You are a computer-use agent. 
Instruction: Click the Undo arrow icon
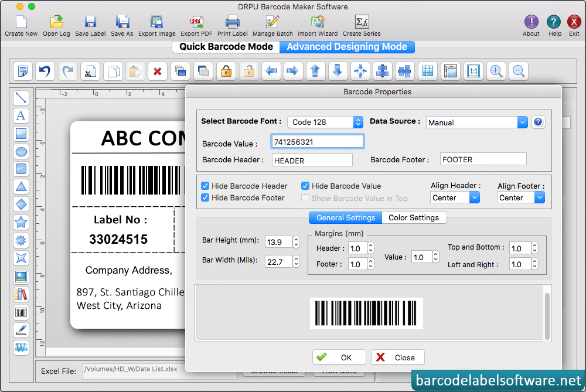coord(45,71)
